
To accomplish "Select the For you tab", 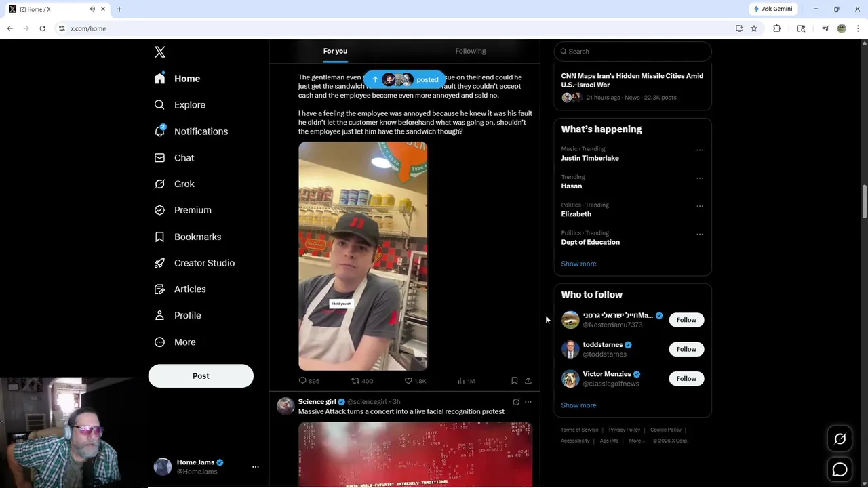I will (335, 51).
